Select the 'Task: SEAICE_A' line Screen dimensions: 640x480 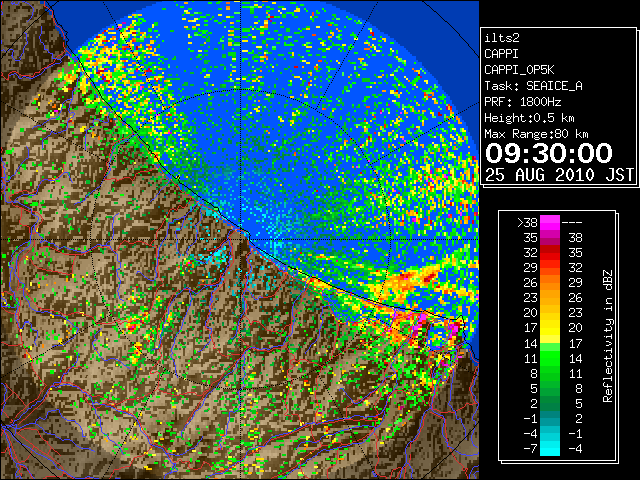tap(533, 86)
